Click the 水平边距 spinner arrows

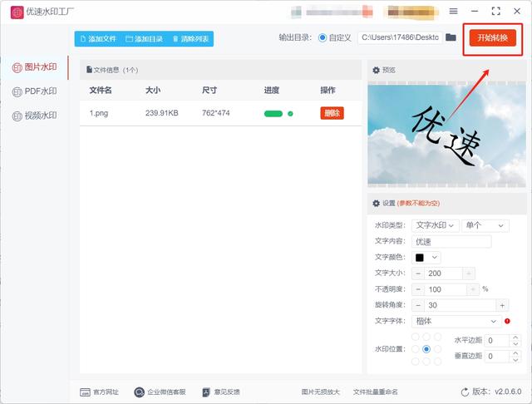[x=515, y=341]
